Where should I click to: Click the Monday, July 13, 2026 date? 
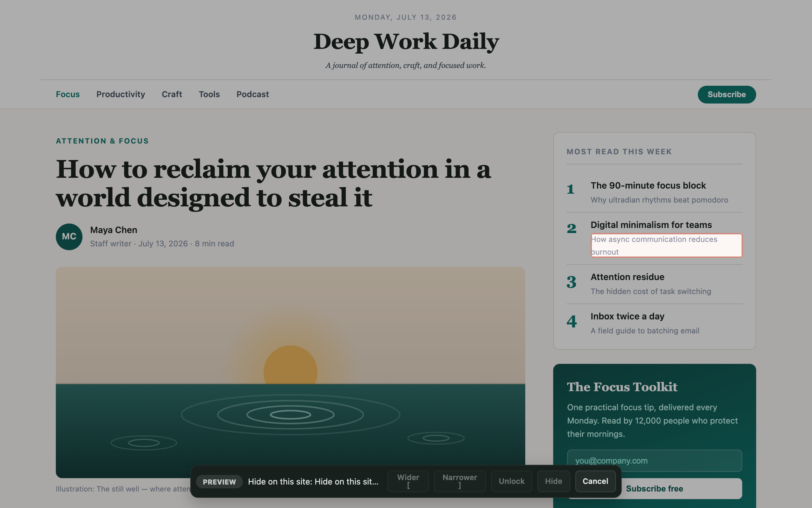406,17
